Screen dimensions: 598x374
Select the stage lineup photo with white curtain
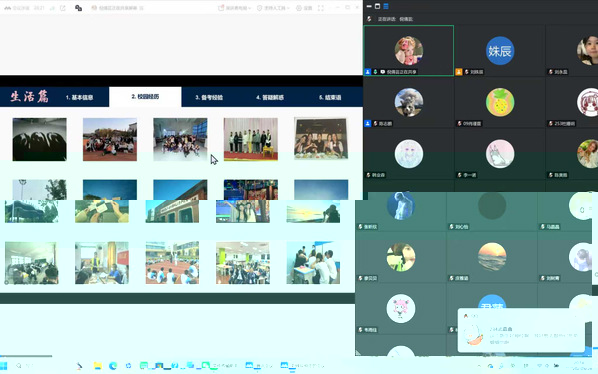pyautogui.click(x=251, y=139)
